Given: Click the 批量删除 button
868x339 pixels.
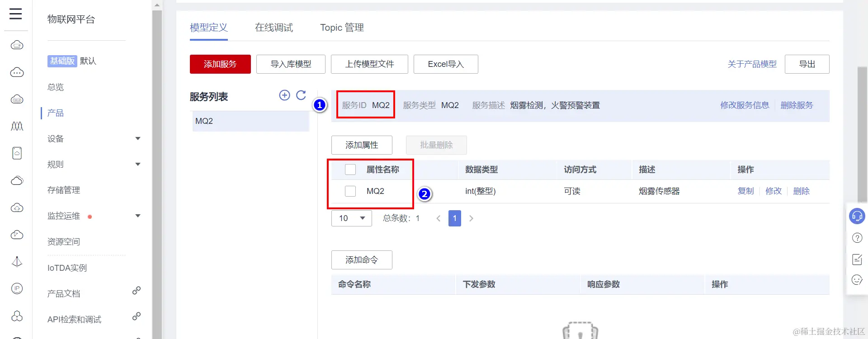Looking at the screenshot, I should pyautogui.click(x=436, y=145).
